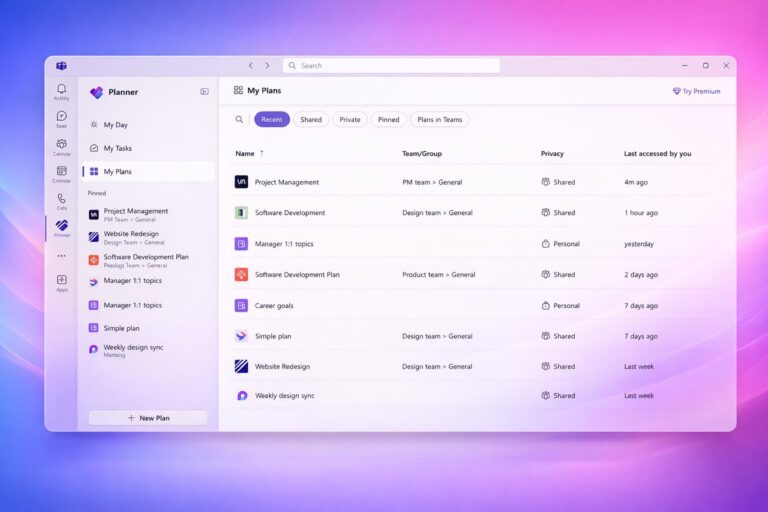Click 'yesterday' last accessed cell
Image resolution: width=768 pixels, height=512 pixels.
click(x=639, y=244)
